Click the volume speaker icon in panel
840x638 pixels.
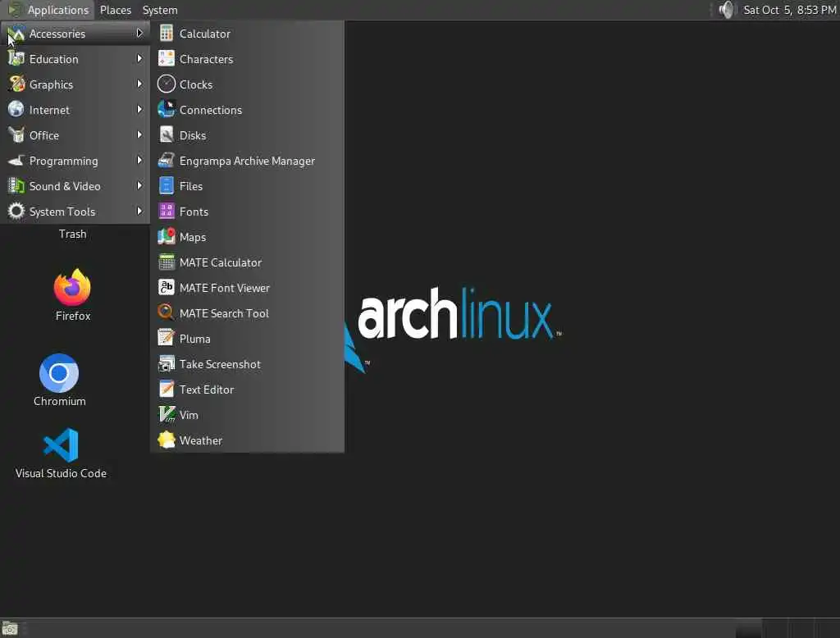[726, 10]
